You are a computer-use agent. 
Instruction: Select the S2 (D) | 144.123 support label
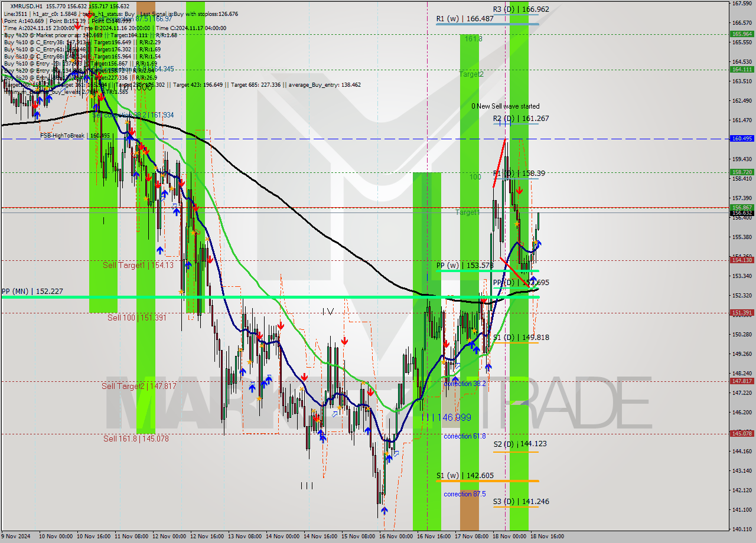click(522, 444)
